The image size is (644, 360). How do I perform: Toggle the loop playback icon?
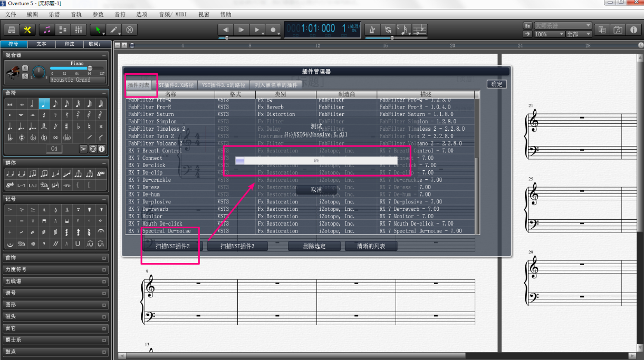[388, 30]
